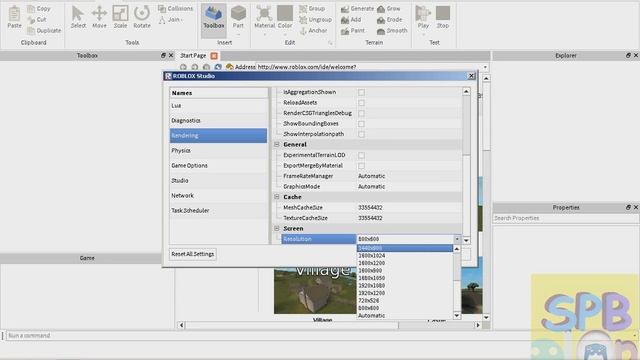Screen dimensions: 640x360
Task: Open the FrameRateManager Automatic value
Action: [409, 176]
